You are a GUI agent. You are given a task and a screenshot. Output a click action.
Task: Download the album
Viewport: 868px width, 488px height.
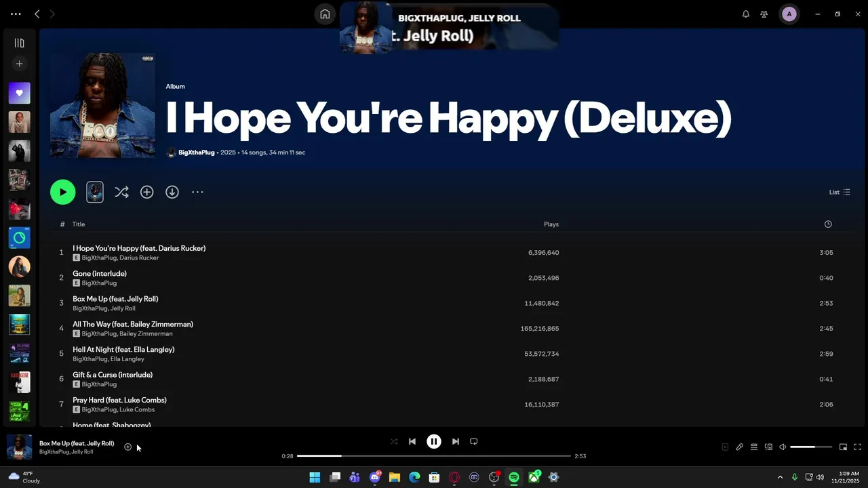pyautogui.click(x=172, y=192)
